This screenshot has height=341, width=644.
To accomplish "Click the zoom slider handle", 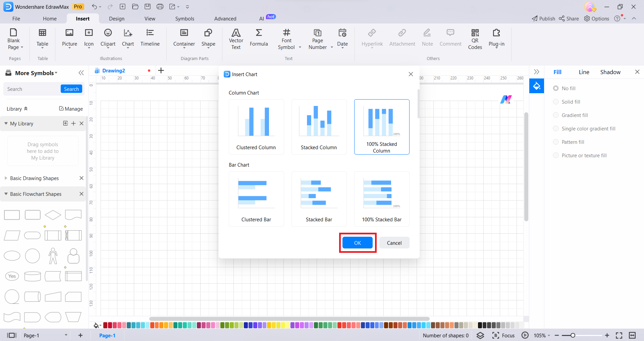I will pos(573,335).
